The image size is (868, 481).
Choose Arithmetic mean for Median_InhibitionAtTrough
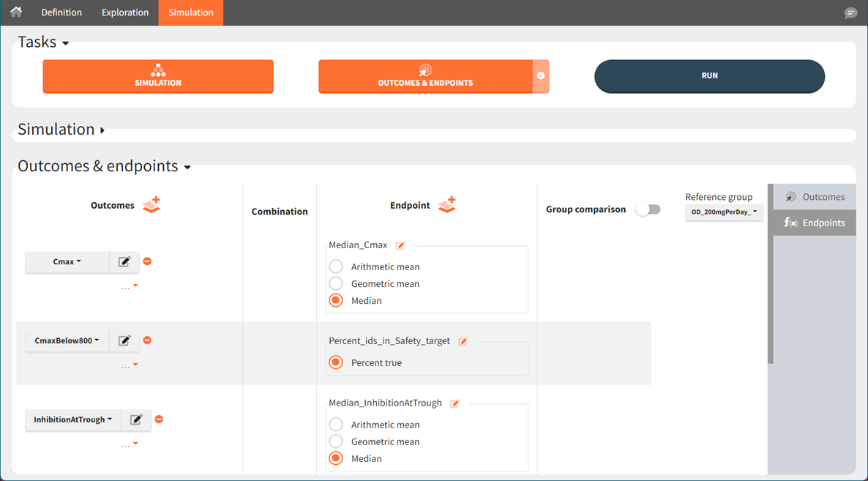pos(335,424)
